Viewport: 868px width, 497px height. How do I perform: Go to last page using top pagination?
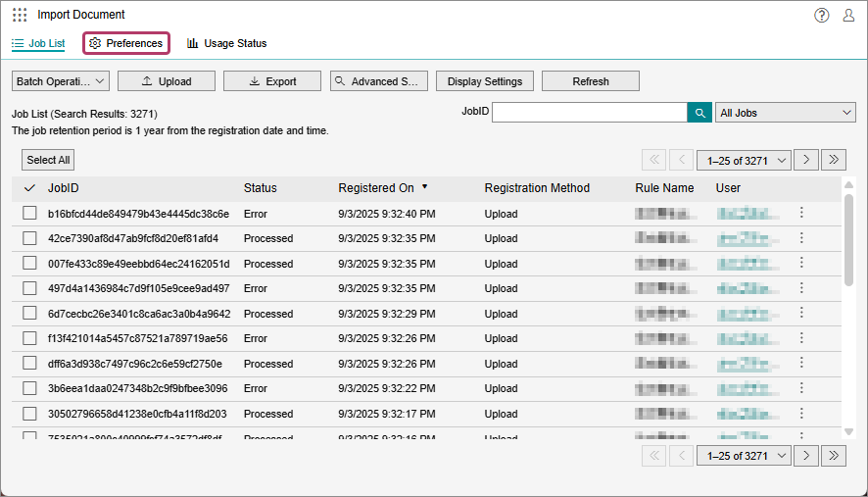(834, 160)
